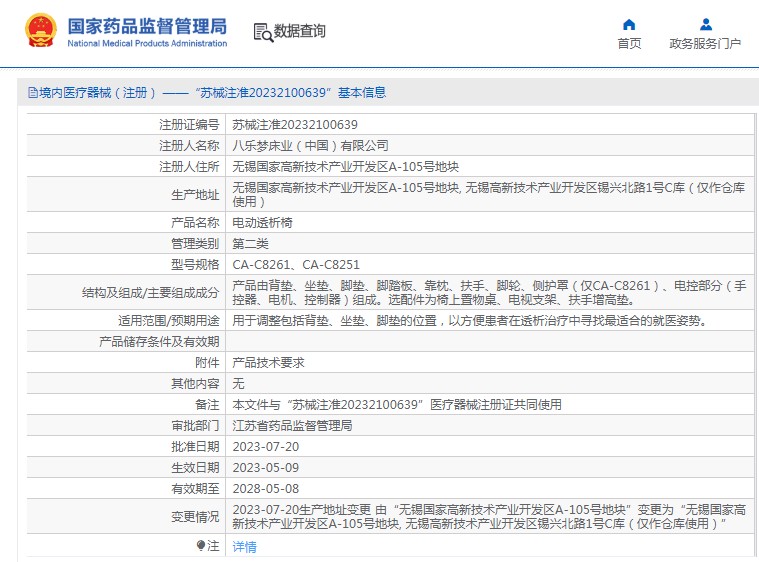This screenshot has height=562, width=759.
Task: Open the 详情 link
Action: [244, 547]
